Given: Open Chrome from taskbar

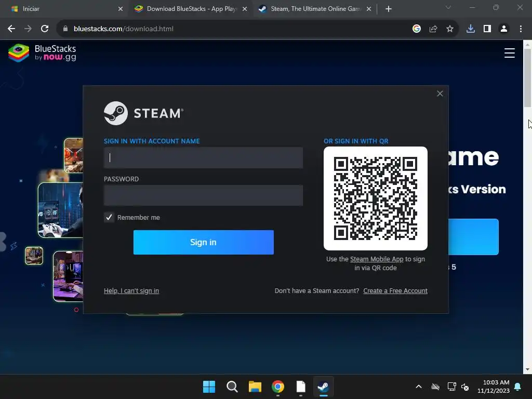Looking at the screenshot, I should click(277, 387).
